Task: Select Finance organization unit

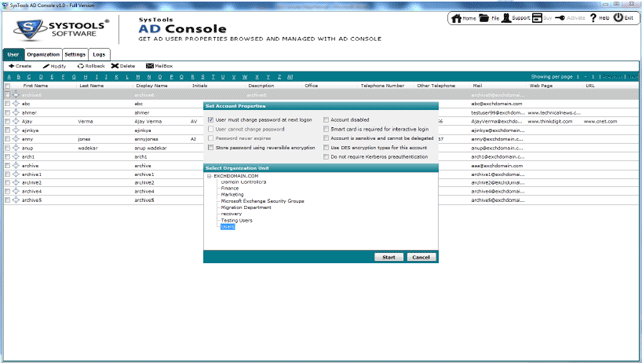Action: pos(230,188)
